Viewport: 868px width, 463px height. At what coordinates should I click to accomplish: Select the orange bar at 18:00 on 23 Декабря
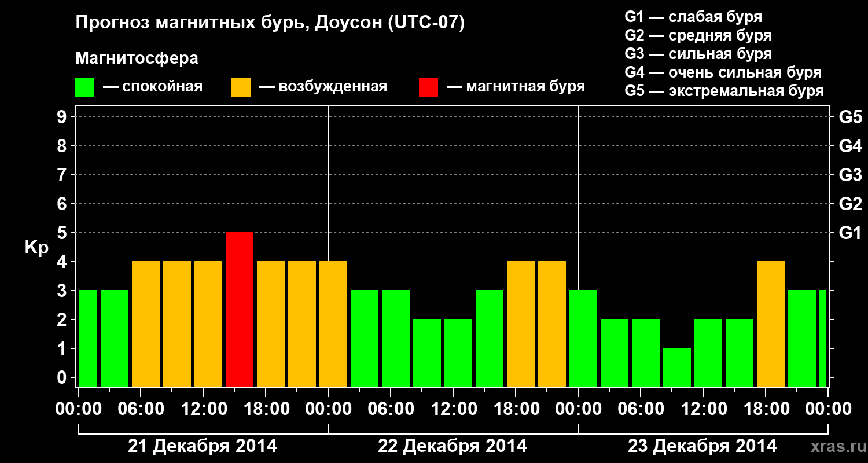coord(771,324)
